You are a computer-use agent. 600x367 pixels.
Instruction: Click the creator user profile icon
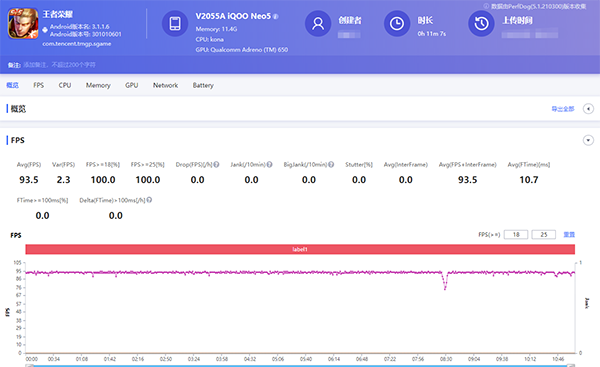click(x=318, y=23)
